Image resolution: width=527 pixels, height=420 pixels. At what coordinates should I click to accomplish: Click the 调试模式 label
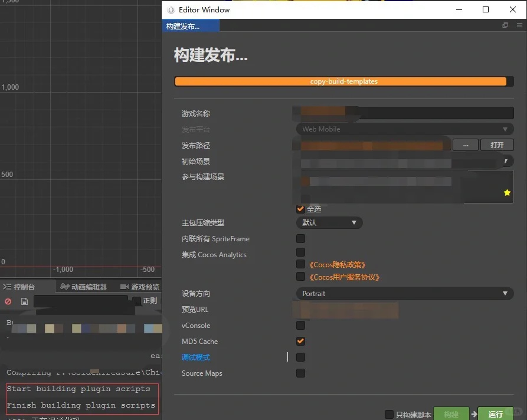pos(195,357)
